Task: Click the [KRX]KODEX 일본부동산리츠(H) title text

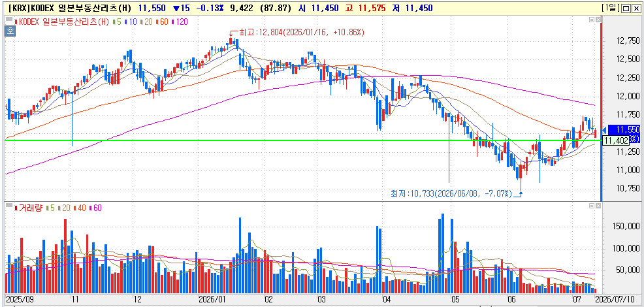Action: pos(69,8)
